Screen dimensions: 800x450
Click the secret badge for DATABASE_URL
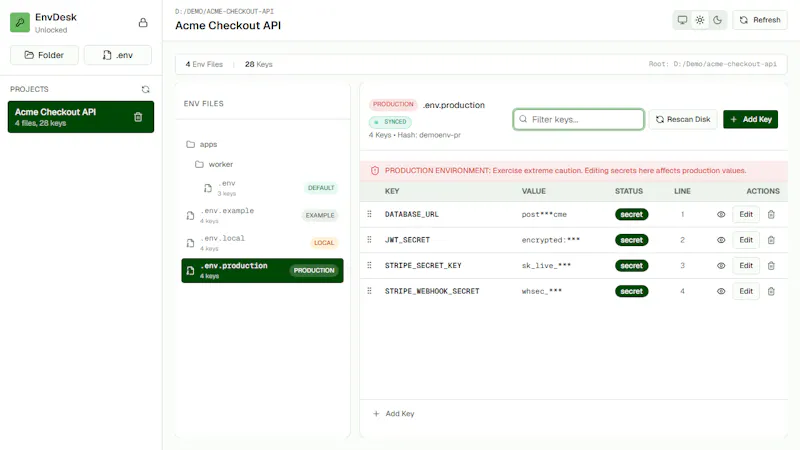632,215
